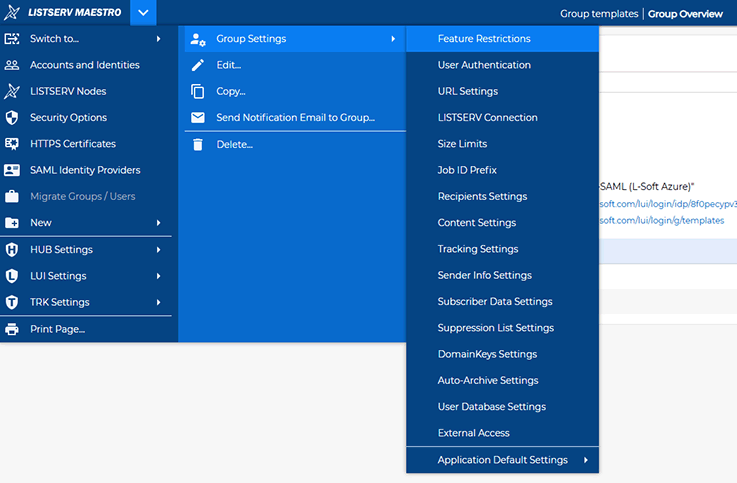Select Subscriber Data Settings entry
The height and width of the screenshot is (483, 737).
[502, 302]
